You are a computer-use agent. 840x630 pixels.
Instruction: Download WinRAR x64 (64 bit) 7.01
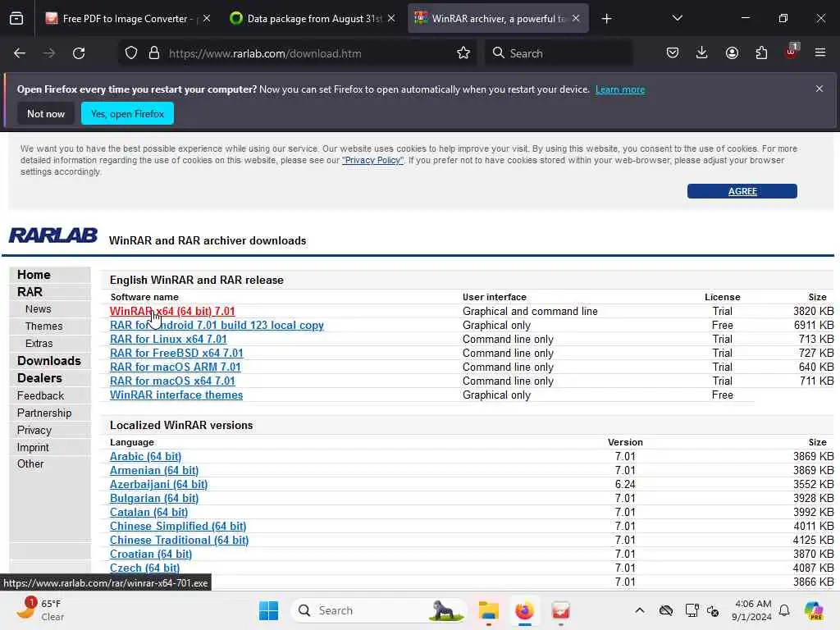click(172, 311)
